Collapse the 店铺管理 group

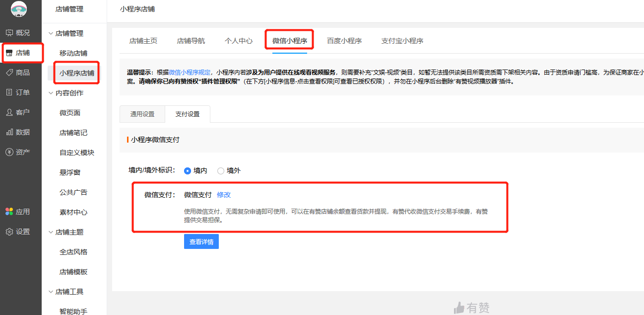tap(51, 33)
